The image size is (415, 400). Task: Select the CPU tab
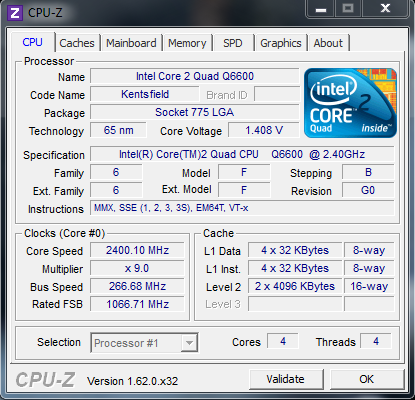coord(32,42)
